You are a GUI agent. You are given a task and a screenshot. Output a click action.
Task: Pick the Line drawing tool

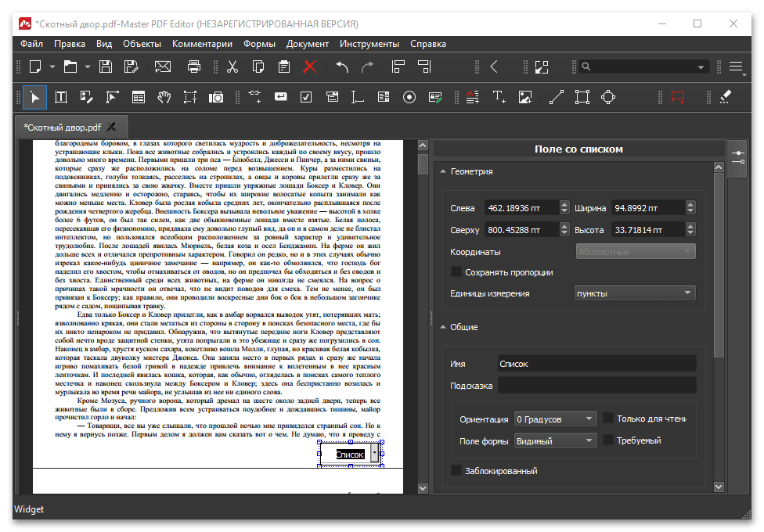coord(556,97)
